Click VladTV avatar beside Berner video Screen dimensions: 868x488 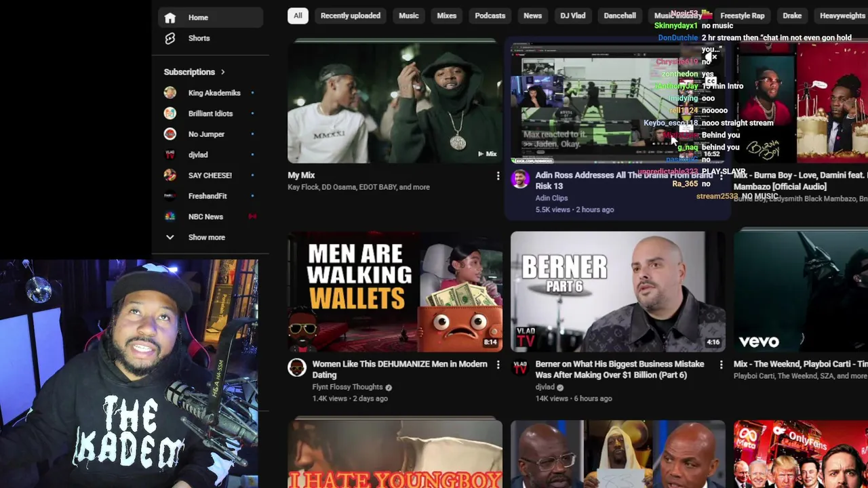click(520, 367)
